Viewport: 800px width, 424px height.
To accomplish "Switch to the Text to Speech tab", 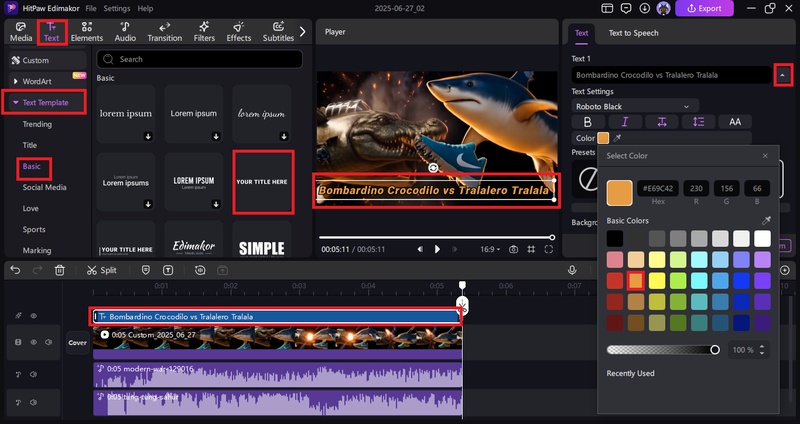I will click(634, 33).
